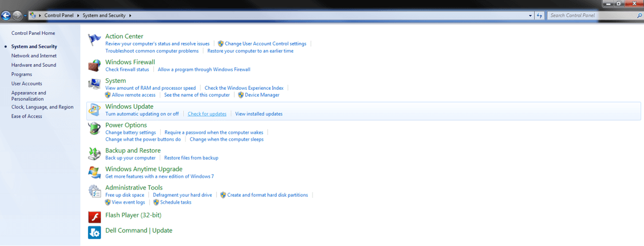
Task: Click the System computer icon
Action: point(94,84)
